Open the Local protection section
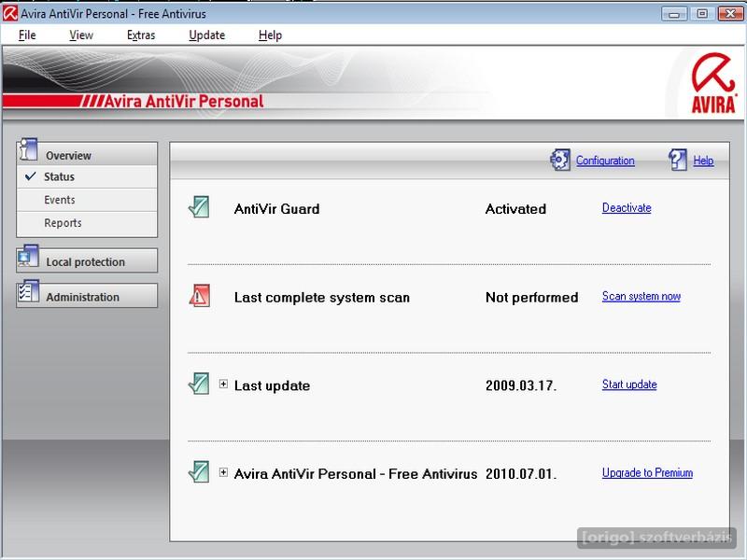747x560 pixels. [87, 261]
